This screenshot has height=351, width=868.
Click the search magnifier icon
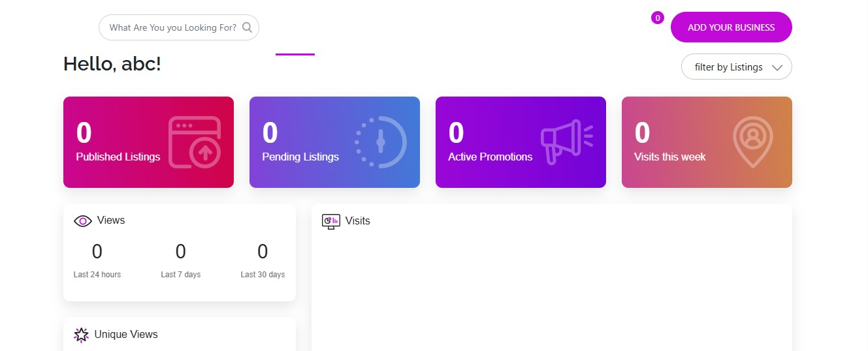(247, 27)
